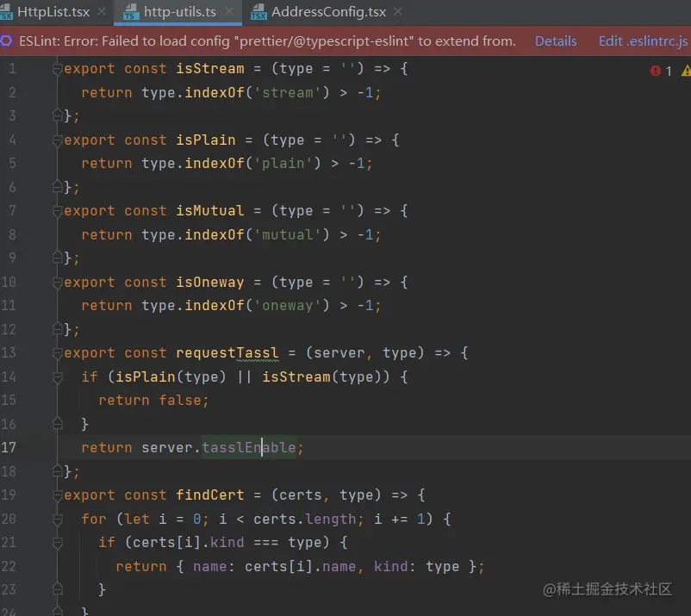Click Edit .eslintrc.js link
Screen dimensions: 691x616
pyautogui.click(x=643, y=41)
